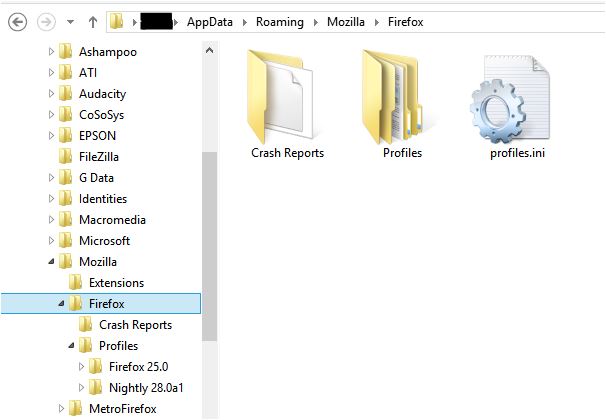Expand the ATI tree node
This screenshot has height=420, width=606.
[51, 72]
